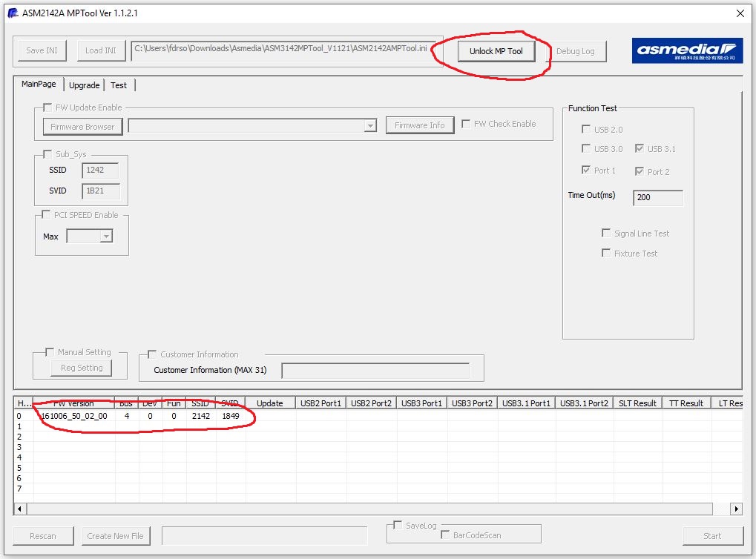Click the Firmware Info button
The image size is (756, 559).
pos(420,125)
